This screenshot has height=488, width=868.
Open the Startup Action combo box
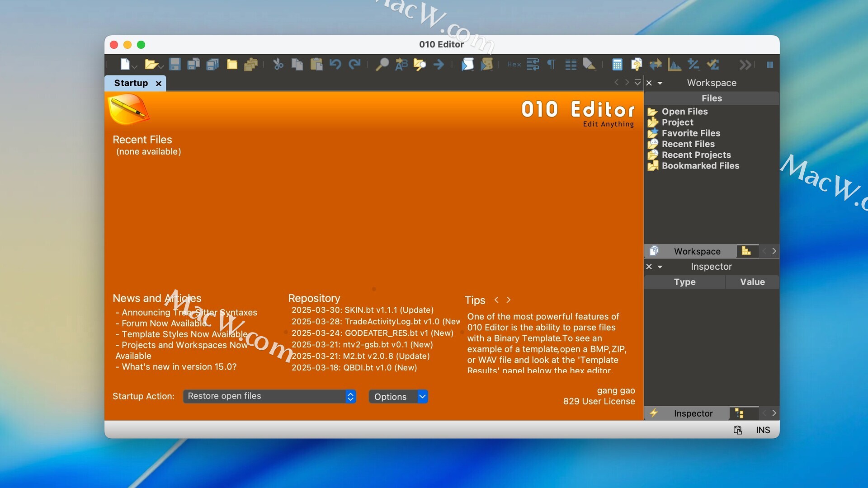pyautogui.click(x=269, y=396)
